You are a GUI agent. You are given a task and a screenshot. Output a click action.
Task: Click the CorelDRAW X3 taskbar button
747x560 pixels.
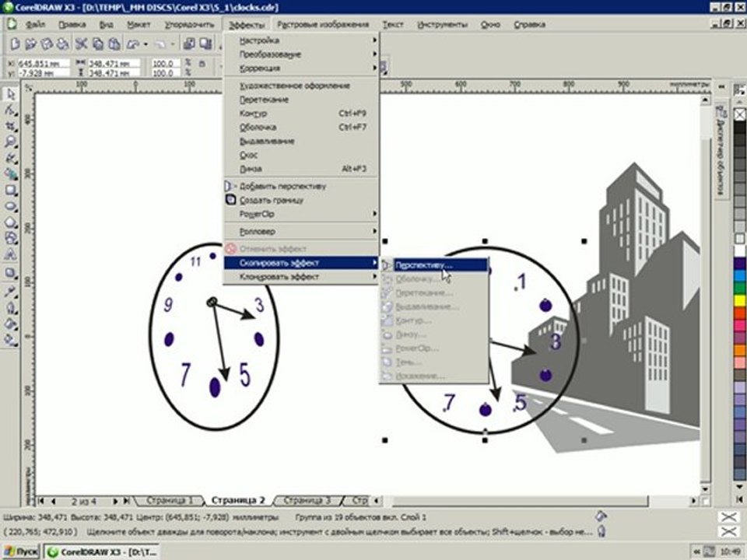[101, 551]
